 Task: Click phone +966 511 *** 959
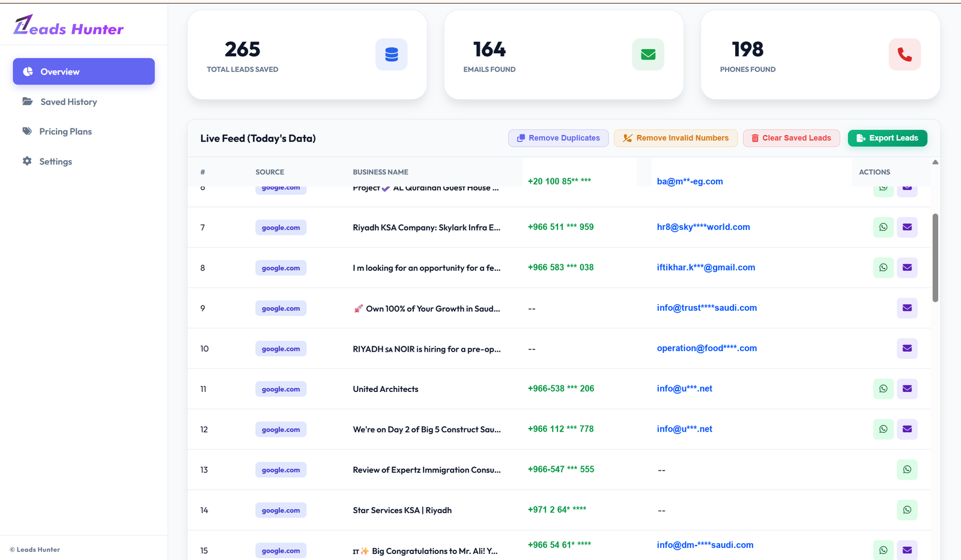pos(560,227)
